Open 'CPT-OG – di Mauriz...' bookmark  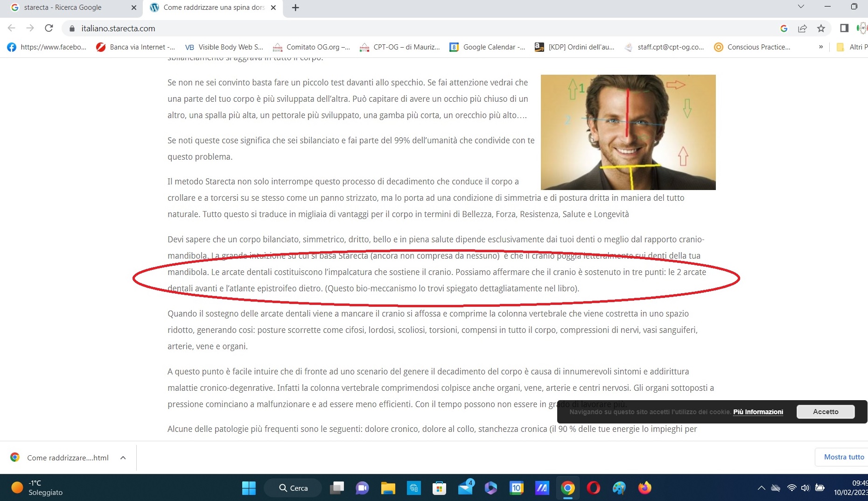pyautogui.click(x=400, y=47)
